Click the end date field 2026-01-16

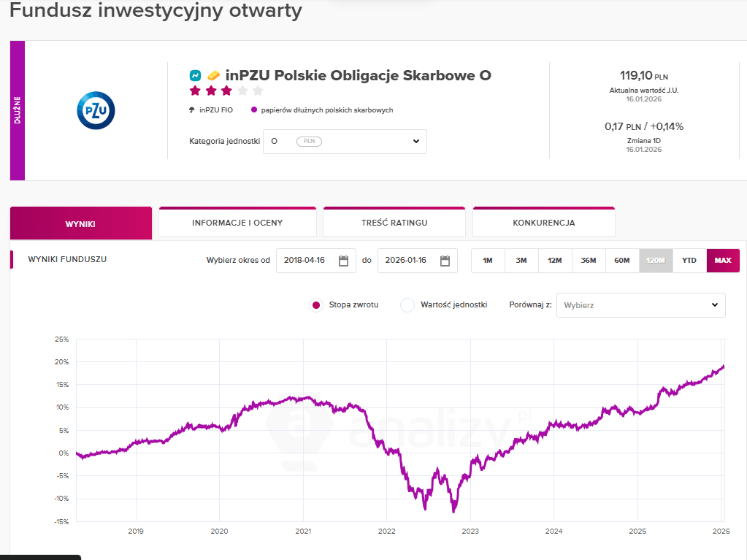[x=418, y=261]
